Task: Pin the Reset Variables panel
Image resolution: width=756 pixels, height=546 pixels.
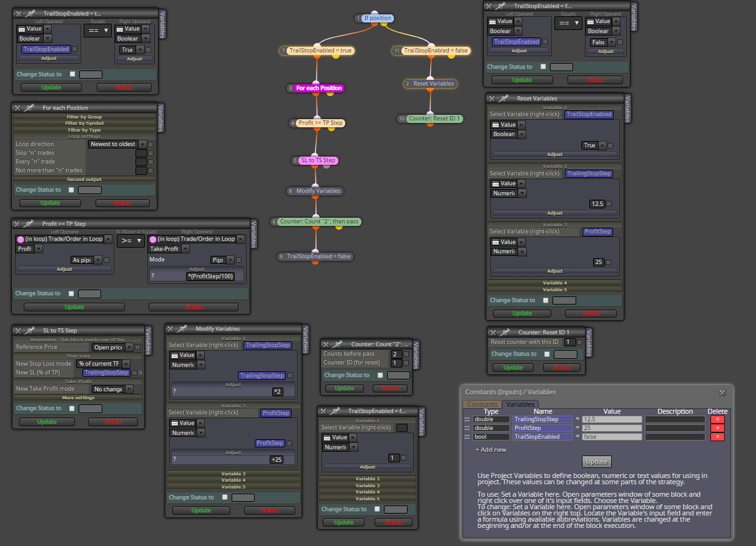Action: coord(503,99)
